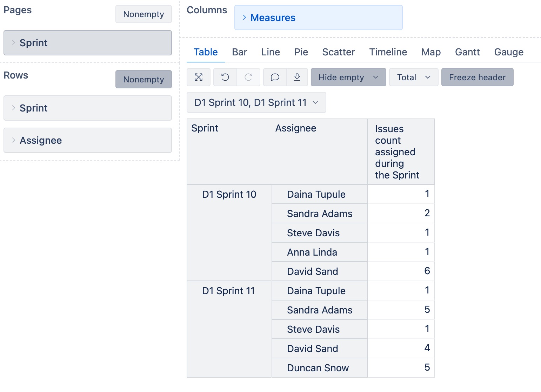The width and height of the screenshot is (541, 392).
Task: Click value 6 for David Sand in Sprint 10
Action: click(x=401, y=271)
